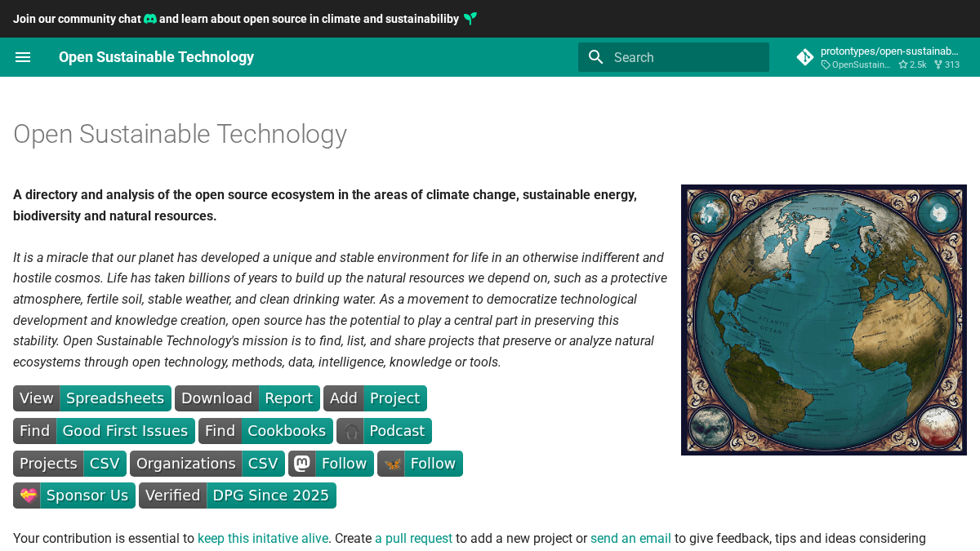Screen dimensions: 980x551
Task: Open the View Spreadsheets badge
Action: [x=92, y=398]
